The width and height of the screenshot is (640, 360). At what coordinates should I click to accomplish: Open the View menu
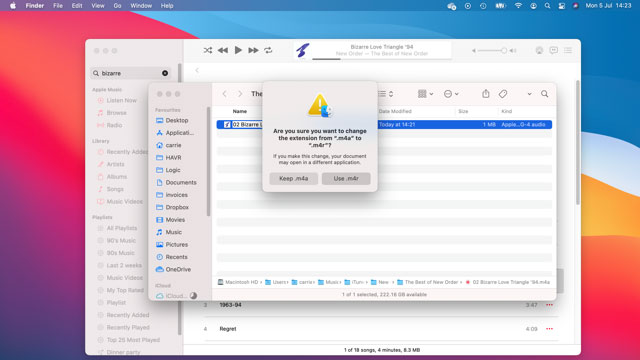pos(98,6)
